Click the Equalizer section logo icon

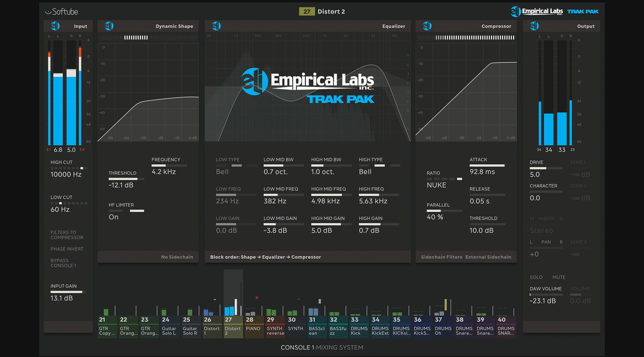(x=216, y=26)
